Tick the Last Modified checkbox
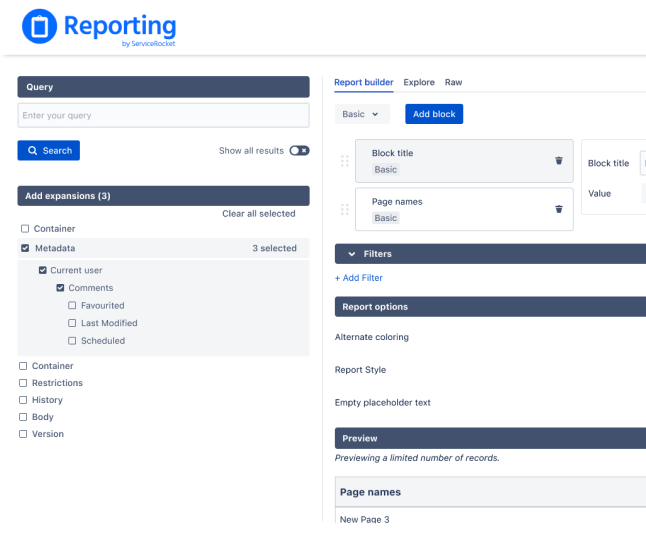This screenshot has width=646, height=544. click(x=72, y=323)
